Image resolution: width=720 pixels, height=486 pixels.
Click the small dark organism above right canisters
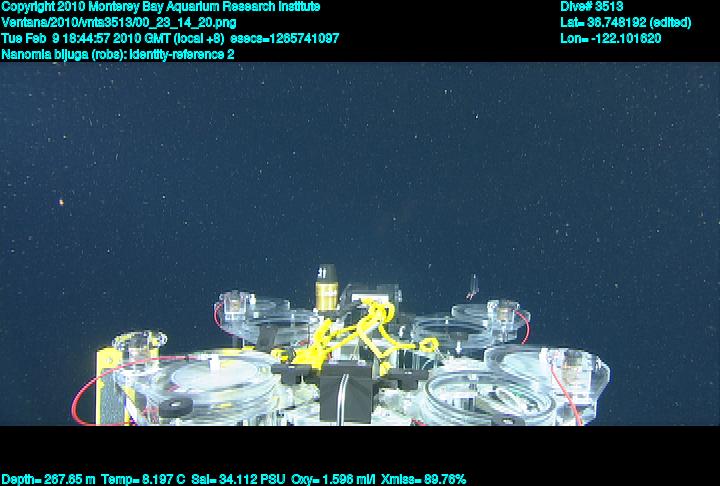click(x=475, y=289)
